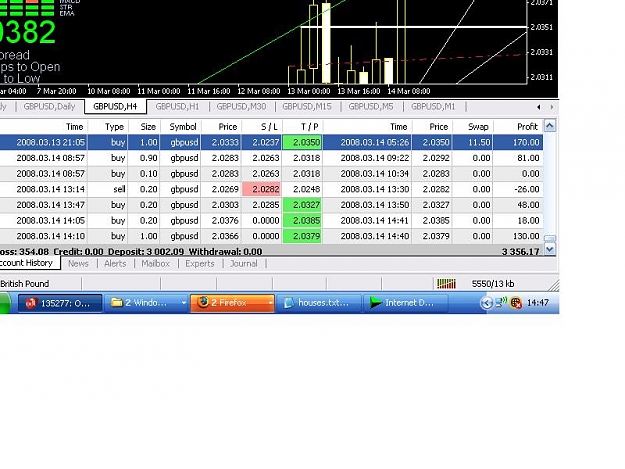Viewport: 625px width, 469px height.
Task: Click the taskbar clock showing 14:47
Action: 538,303
